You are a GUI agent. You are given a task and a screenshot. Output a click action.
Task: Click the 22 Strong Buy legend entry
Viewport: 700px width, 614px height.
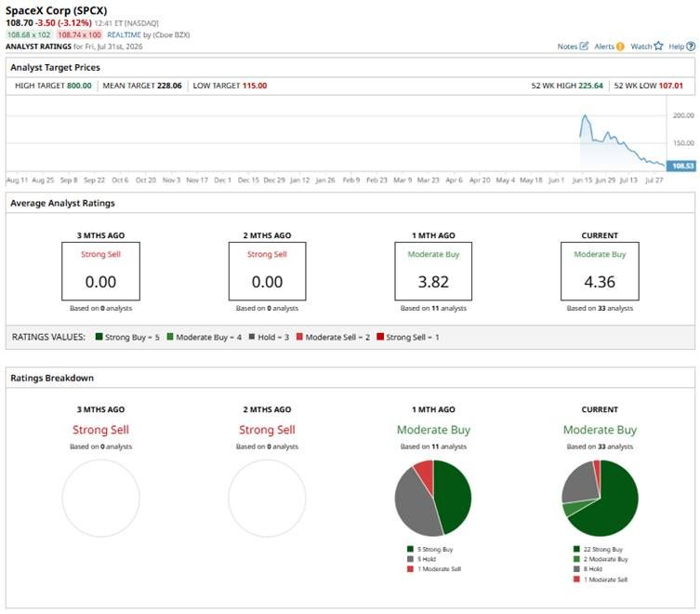[x=599, y=549]
